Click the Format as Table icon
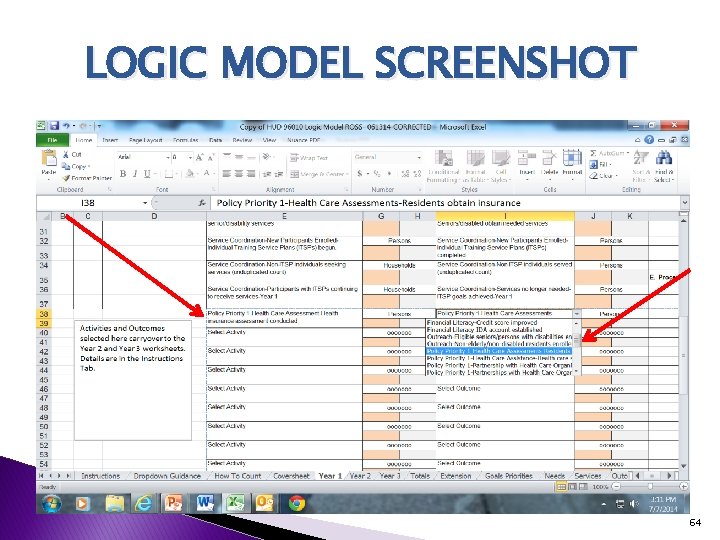Screen dimensions: 720x540 point(475,158)
